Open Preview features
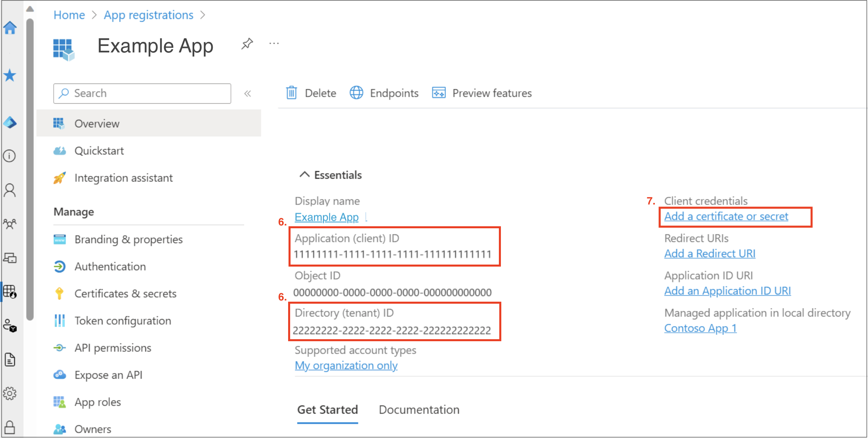Image resolution: width=868 pixels, height=438 pixels. click(x=439, y=93)
